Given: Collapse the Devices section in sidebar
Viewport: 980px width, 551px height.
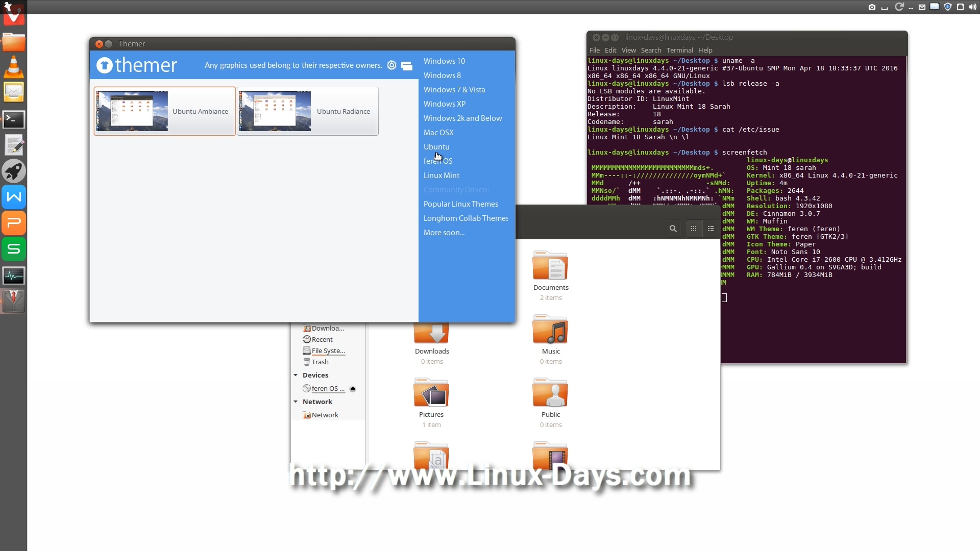Looking at the screenshot, I should (x=296, y=375).
